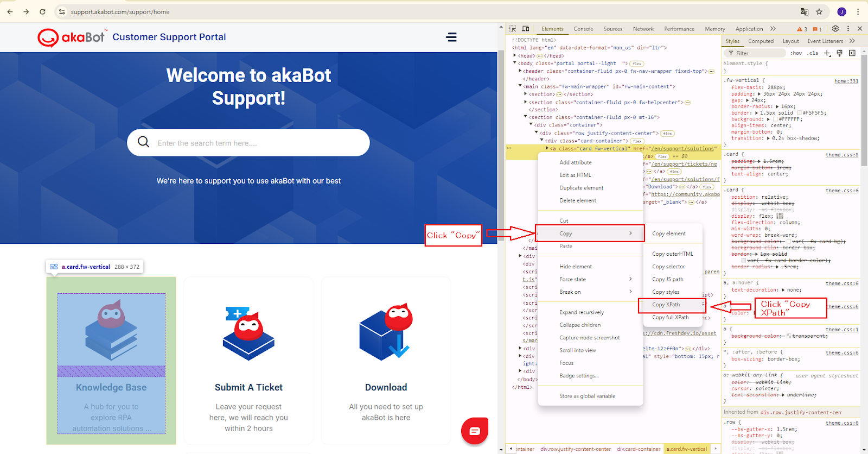Toggle computed styles sidebar icon
Screen dimensions: 868x454
pyautogui.click(x=852, y=53)
